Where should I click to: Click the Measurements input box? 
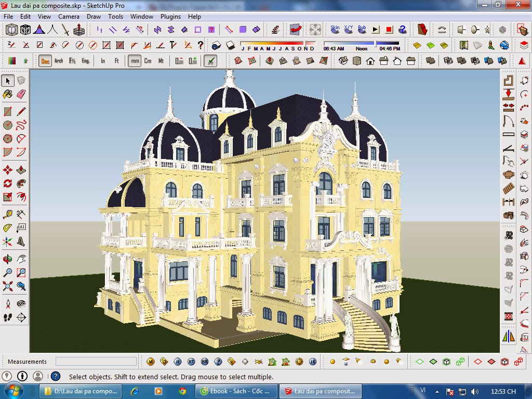click(96, 362)
